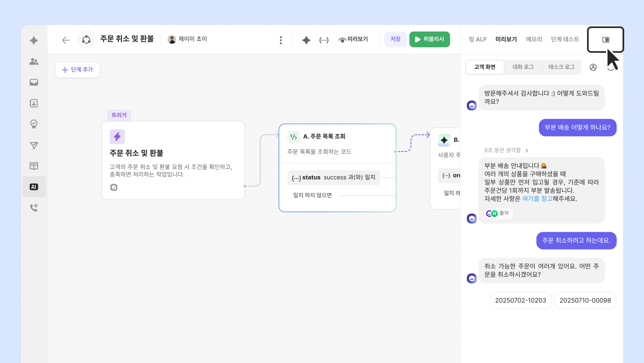Open the 메모리 tab
The width and height of the screenshot is (644, 363).
[x=534, y=39]
